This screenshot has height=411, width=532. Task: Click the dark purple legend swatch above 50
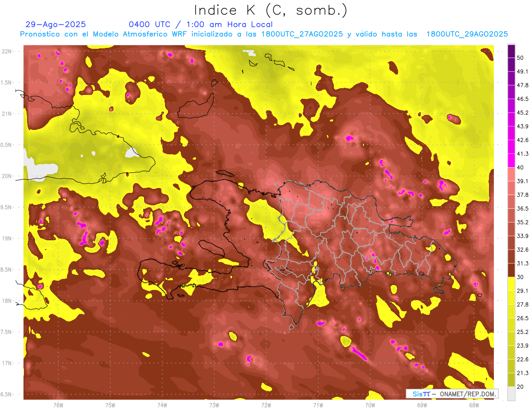click(511, 50)
